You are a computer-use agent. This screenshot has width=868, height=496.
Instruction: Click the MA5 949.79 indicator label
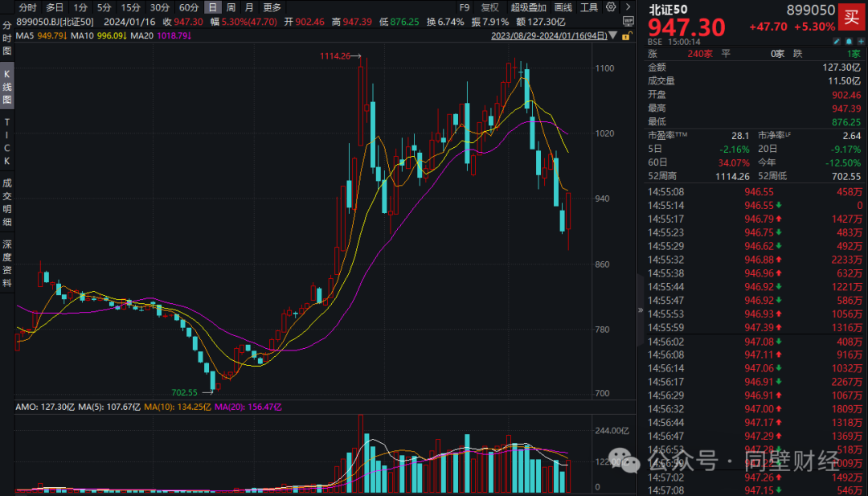tap(41, 36)
